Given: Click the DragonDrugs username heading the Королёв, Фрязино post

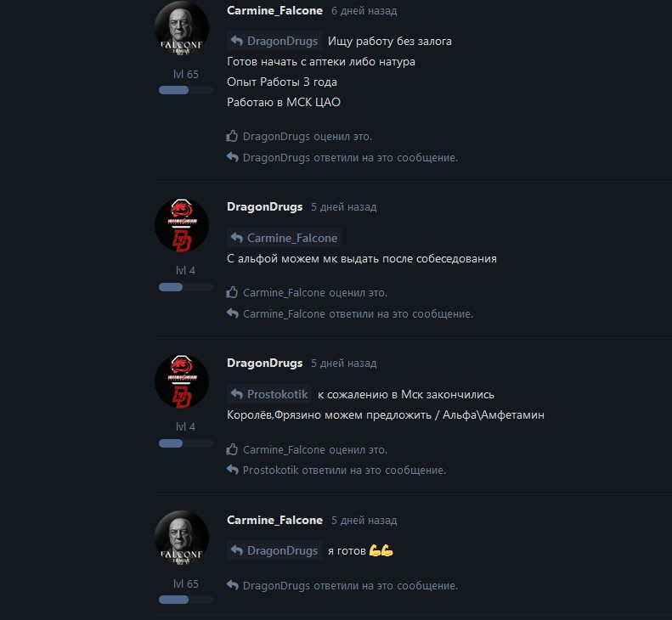Looking at the screenshot, I should [x=264, y=363].
